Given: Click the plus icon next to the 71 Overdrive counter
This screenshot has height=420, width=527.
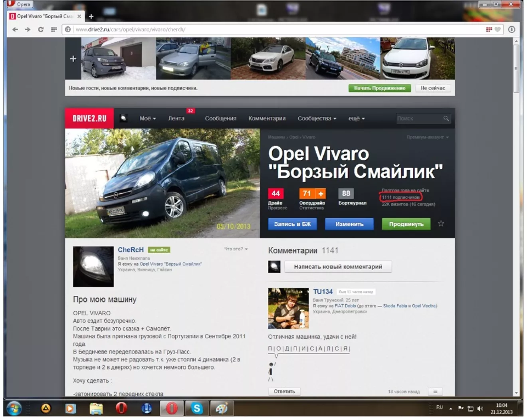Looking at the screenshot, I should [x=321, y=194].
